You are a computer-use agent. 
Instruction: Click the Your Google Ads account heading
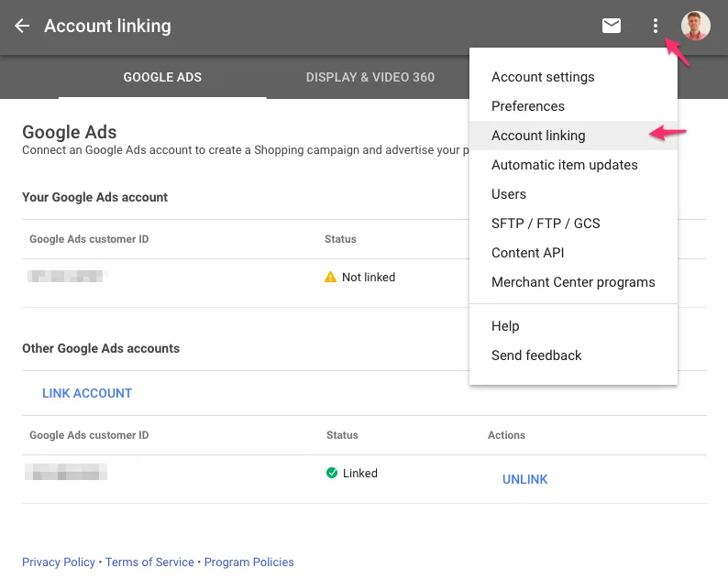click(x=94, y=197)
